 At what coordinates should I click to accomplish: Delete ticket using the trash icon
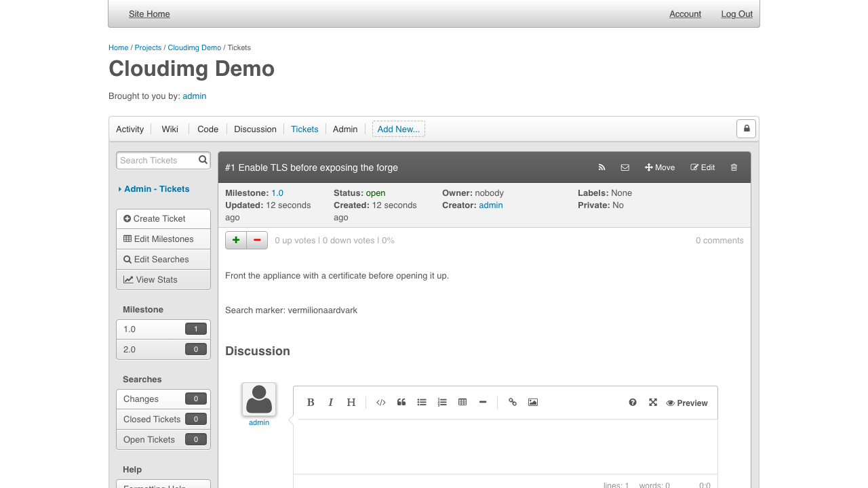point(734,167)
